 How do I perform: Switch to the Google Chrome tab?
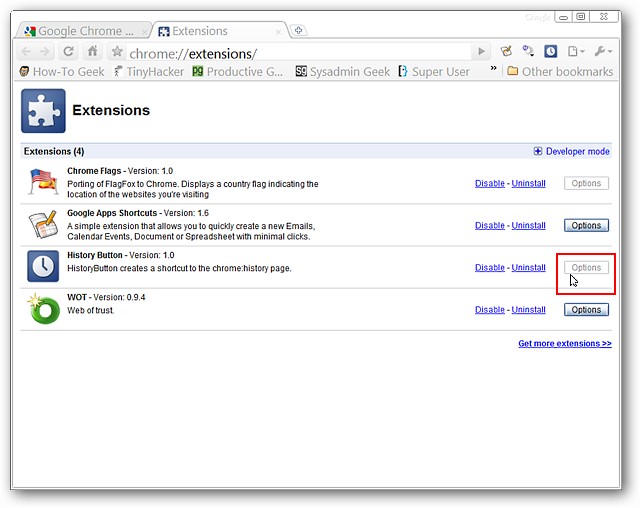point(84,31)
